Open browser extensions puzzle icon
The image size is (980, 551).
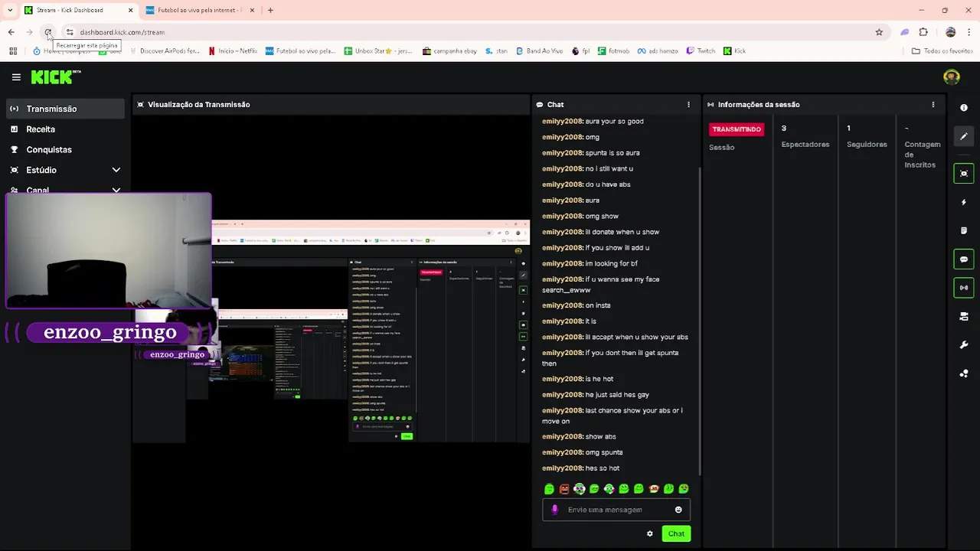point(923,32)
